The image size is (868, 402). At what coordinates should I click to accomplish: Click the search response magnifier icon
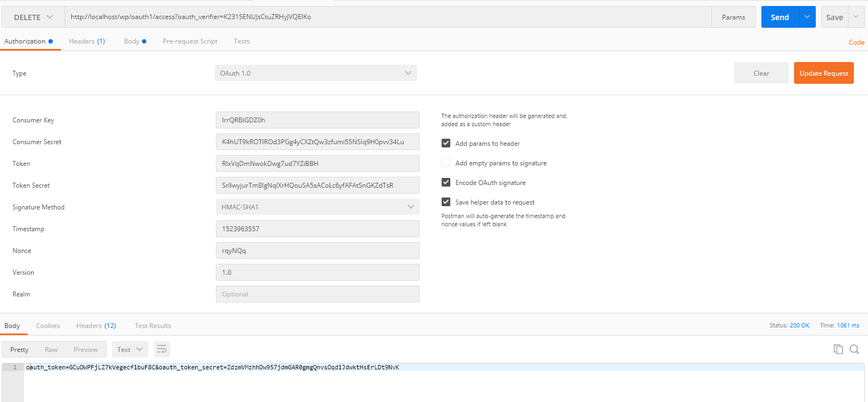pos(854,349)
